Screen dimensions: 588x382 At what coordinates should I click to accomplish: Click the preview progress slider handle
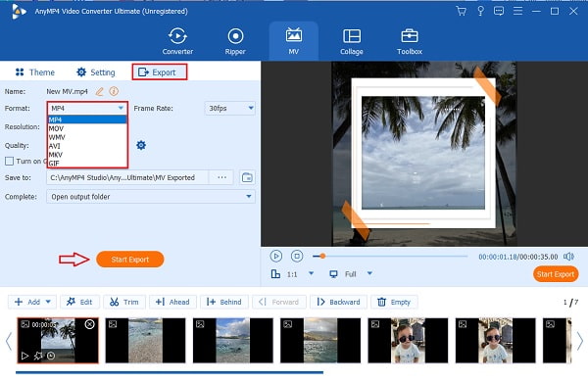[322, 256]
